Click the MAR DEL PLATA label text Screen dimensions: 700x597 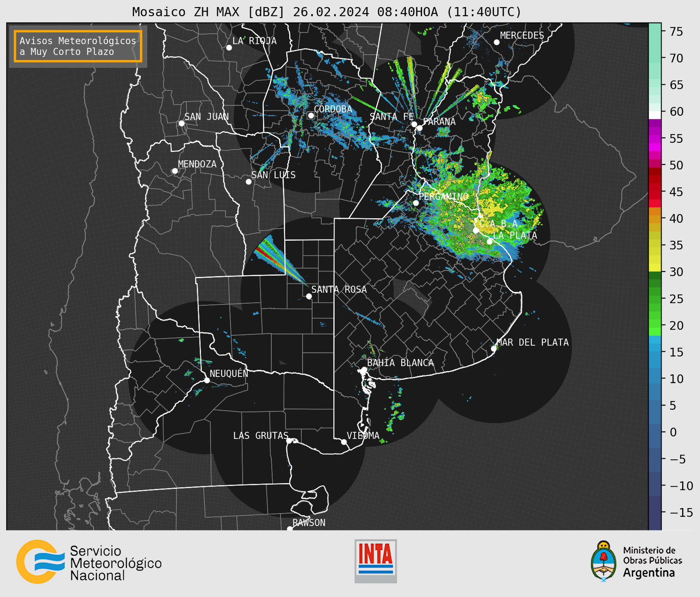coord(533,342)
